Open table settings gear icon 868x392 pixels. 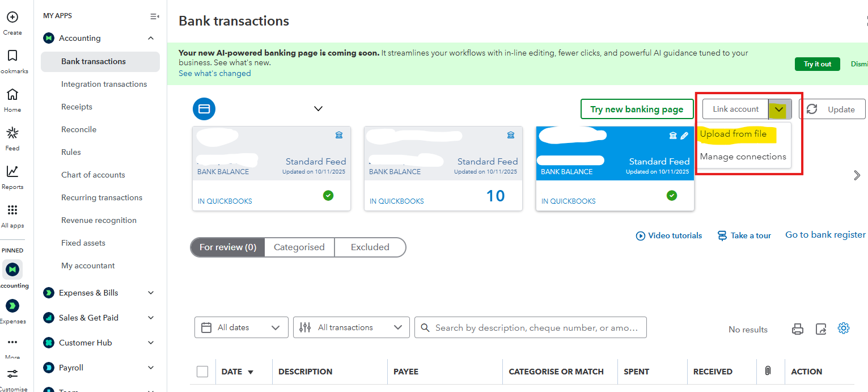pyautogui.click(x=844, y=328)
